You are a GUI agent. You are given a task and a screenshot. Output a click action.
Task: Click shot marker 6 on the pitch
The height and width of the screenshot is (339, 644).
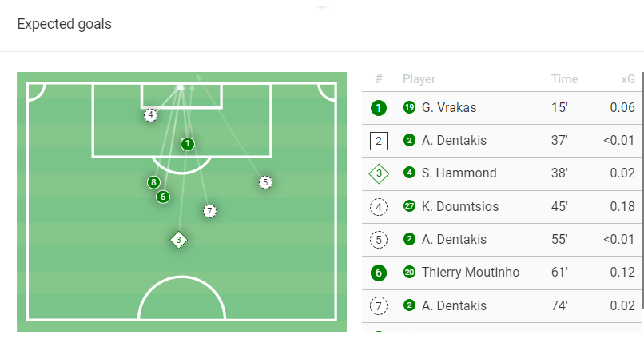[163, 197]
